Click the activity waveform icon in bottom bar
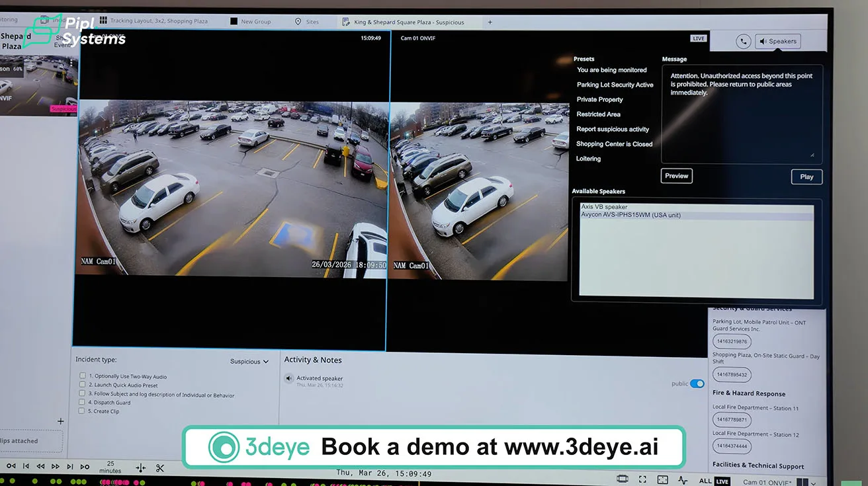Screen dimensions: 868x486 pyautogui.click(x=683, y=479)
